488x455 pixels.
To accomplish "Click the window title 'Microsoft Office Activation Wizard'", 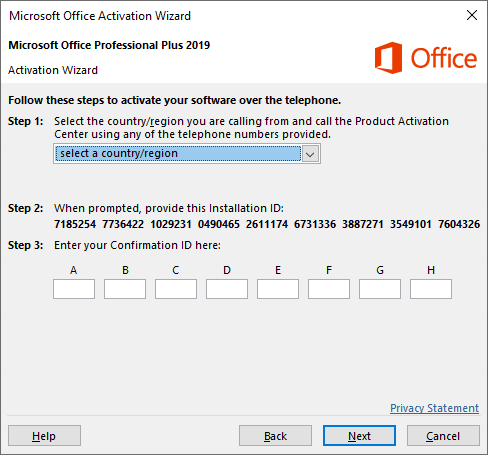I will (100, 16).
